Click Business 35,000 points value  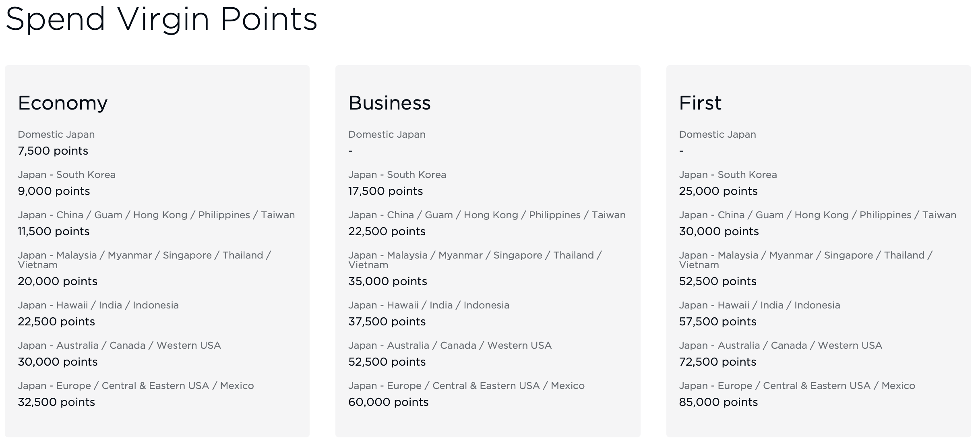(x=387, y=281)
